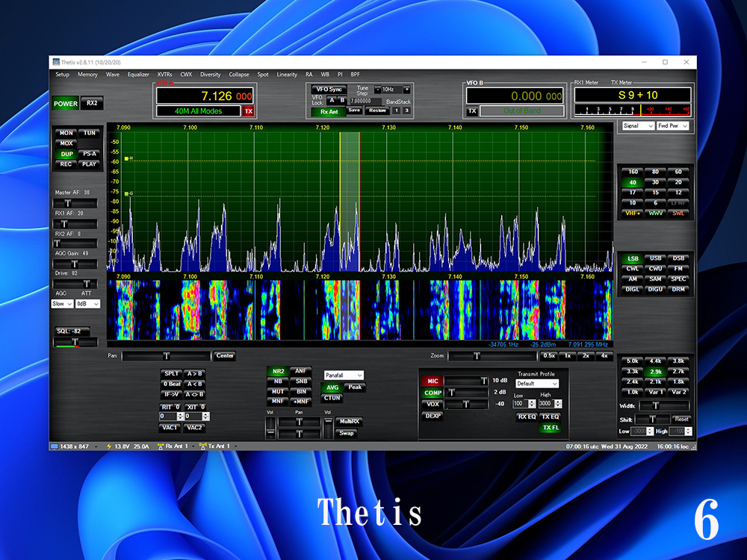Click the Center pan button

coord(224,355)
